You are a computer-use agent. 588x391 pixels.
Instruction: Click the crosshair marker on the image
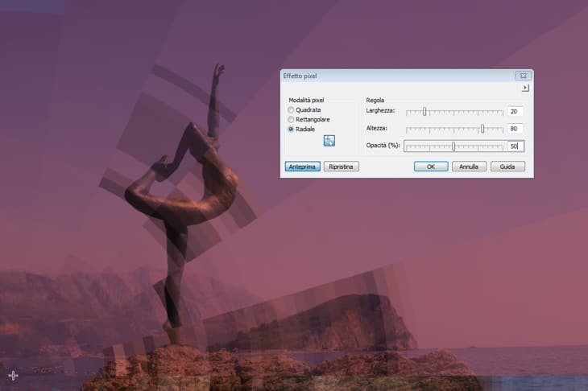tap(13, 375)
